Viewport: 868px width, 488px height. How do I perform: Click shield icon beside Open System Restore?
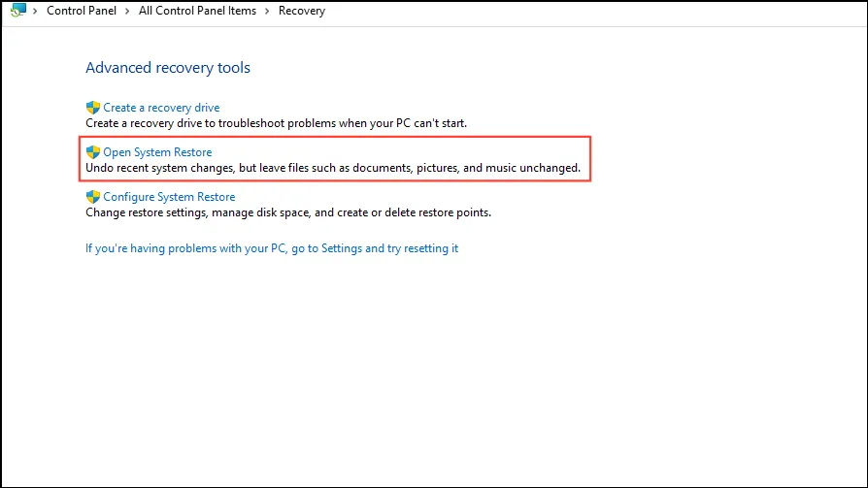(93, 152)
